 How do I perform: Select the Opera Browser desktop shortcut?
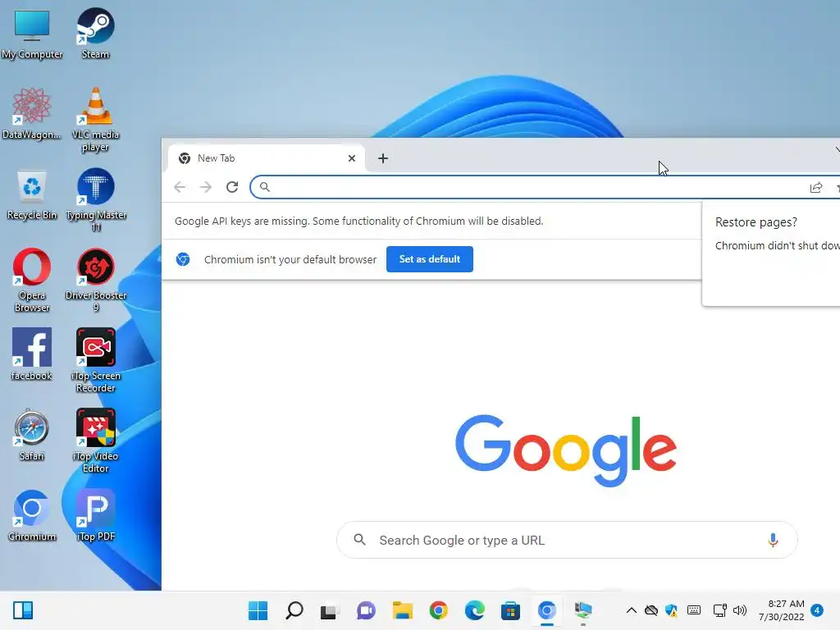tap(32, 281)
